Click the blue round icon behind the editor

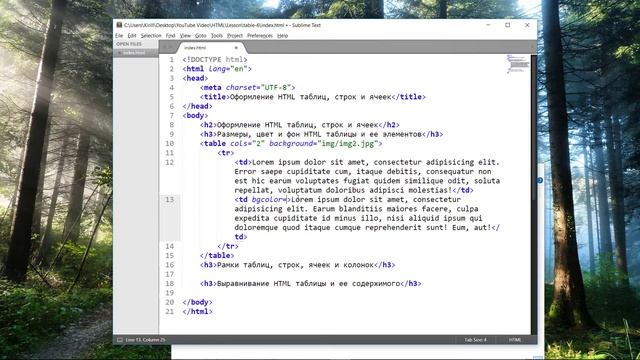pos(540,180)
